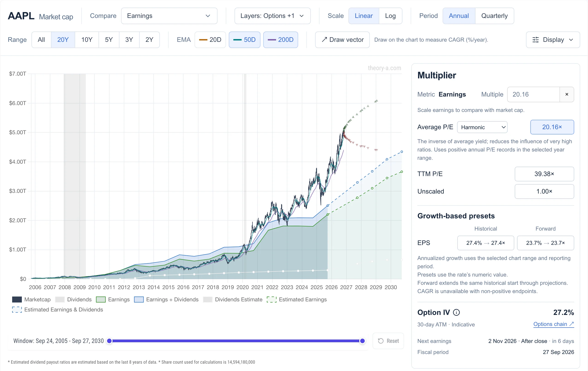
Task: Click the Option IV info icon
Action: (456, 312)
